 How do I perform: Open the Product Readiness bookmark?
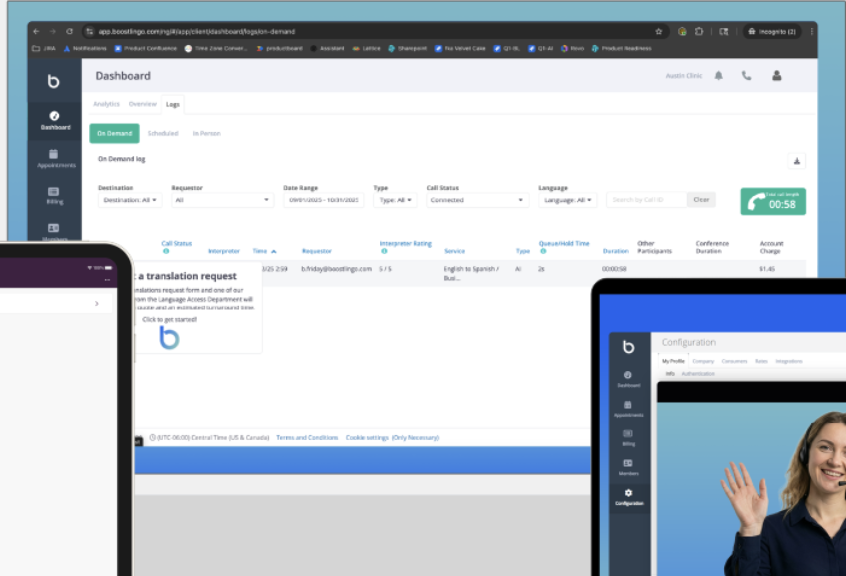[x=622, y=49]
